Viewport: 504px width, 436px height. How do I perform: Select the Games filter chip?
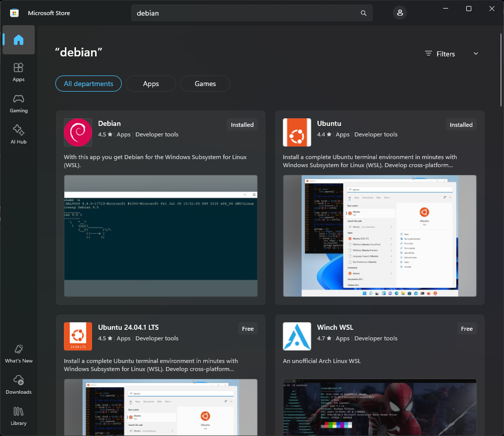coord(205,84)
